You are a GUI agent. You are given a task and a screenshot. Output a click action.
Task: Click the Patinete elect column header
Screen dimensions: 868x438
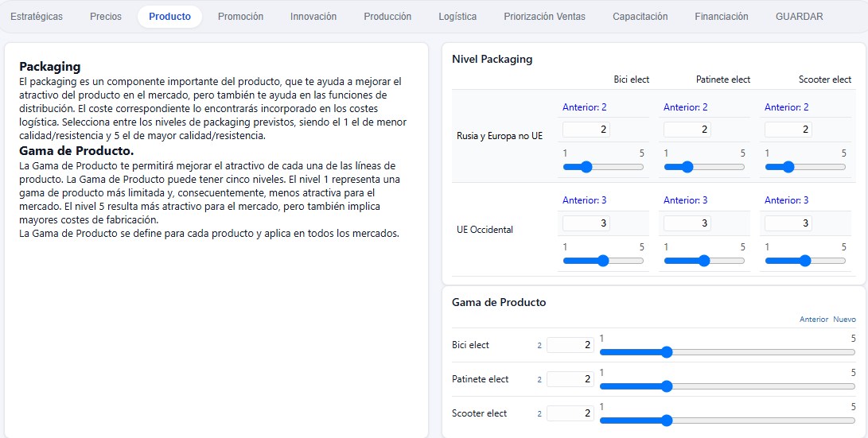click(x=723, y=79)
